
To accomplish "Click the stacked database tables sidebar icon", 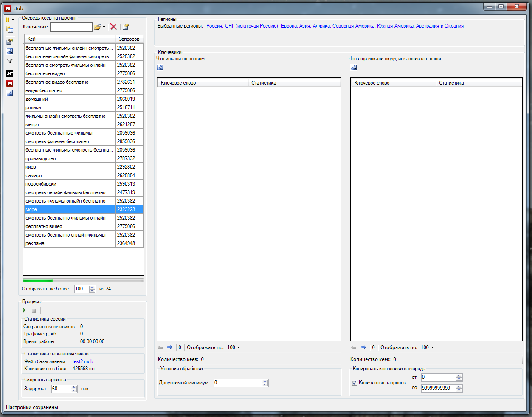I will point(10,30).
